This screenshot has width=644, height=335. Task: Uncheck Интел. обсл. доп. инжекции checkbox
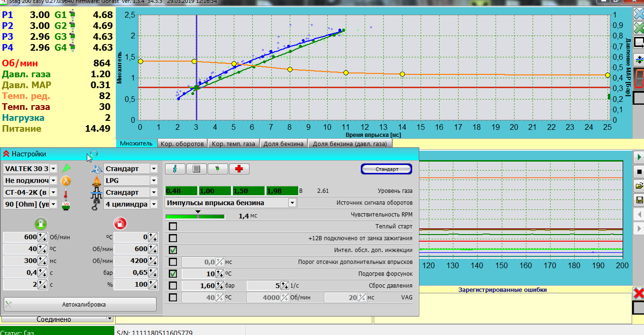pos(173,250)
